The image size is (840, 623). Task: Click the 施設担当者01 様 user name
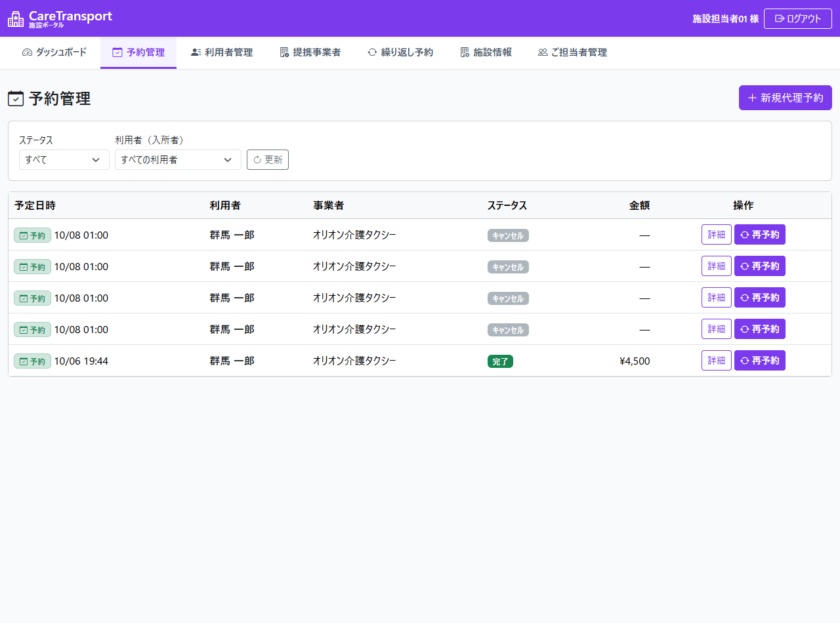726,19
